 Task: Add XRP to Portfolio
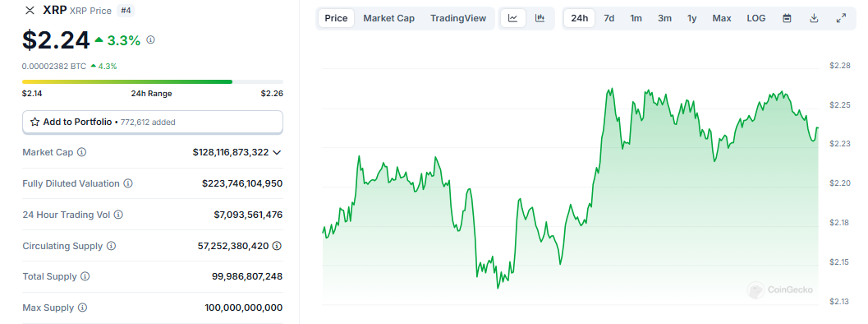[152, 122]
